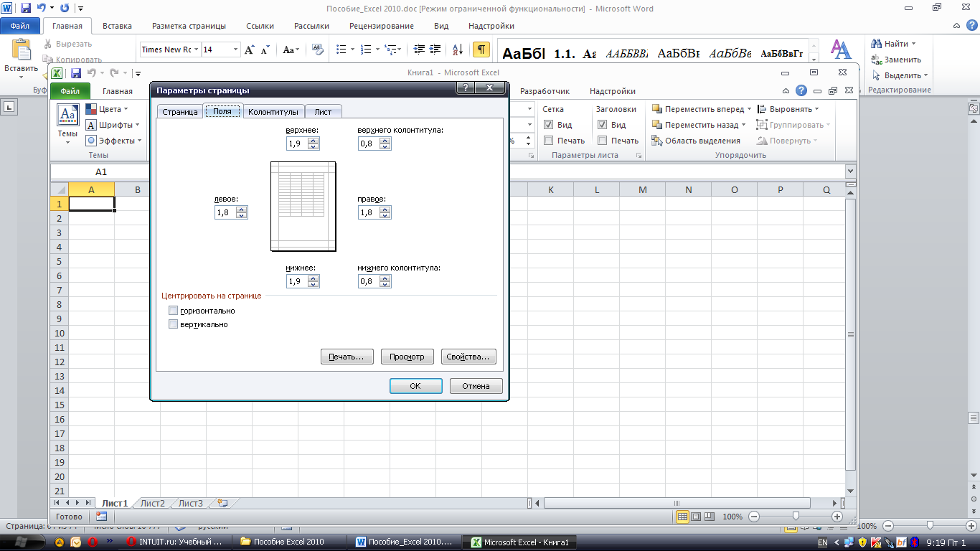Click the Word bulleted list icon

pos(341,50)
